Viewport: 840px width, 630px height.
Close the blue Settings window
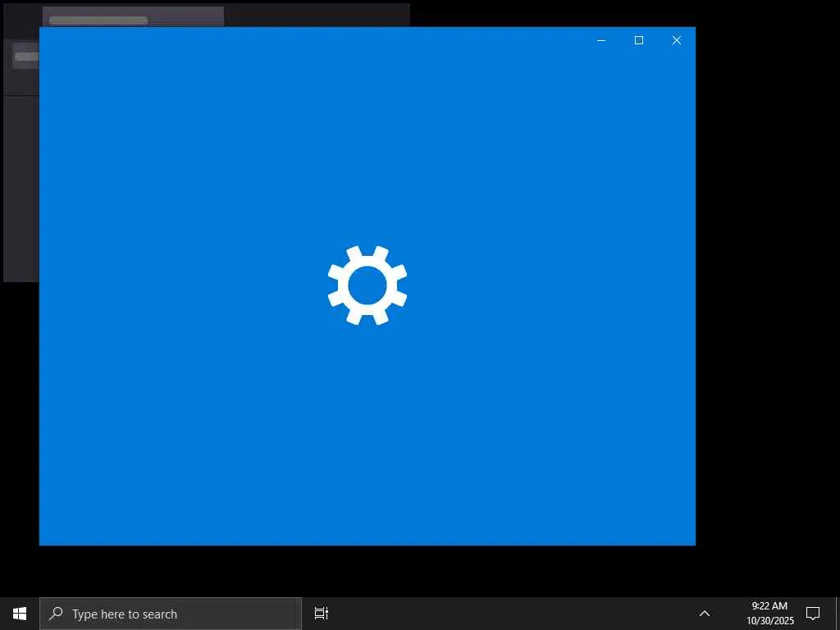tap(677, 41)
